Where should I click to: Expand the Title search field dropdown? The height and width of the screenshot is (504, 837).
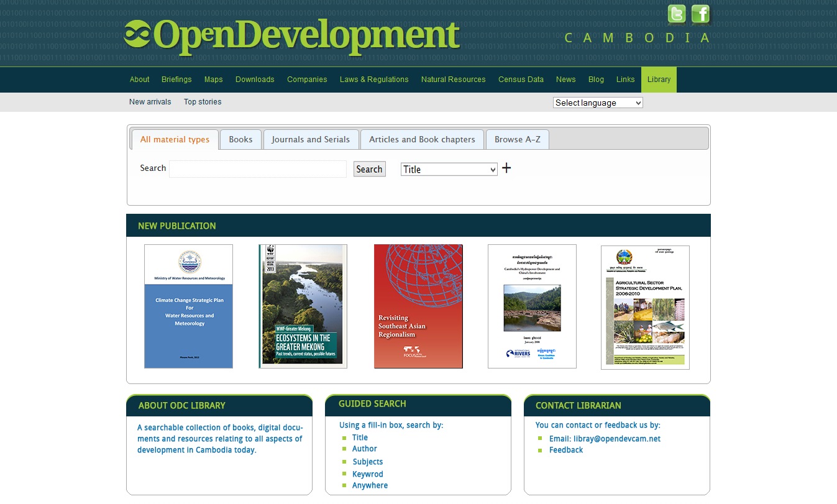(449, 169)
